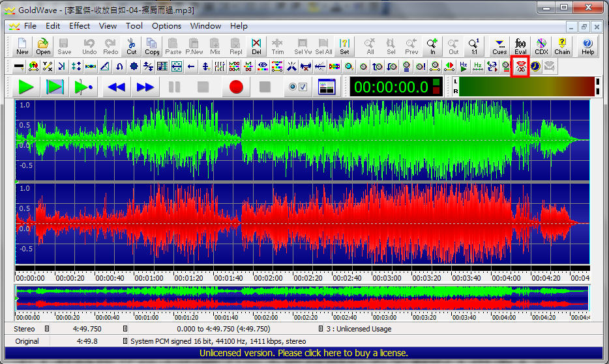Click the red-outlined icon in effects toolbar
Image resolution: width=609 pixels, height=364 pixels.
[520, 66]
